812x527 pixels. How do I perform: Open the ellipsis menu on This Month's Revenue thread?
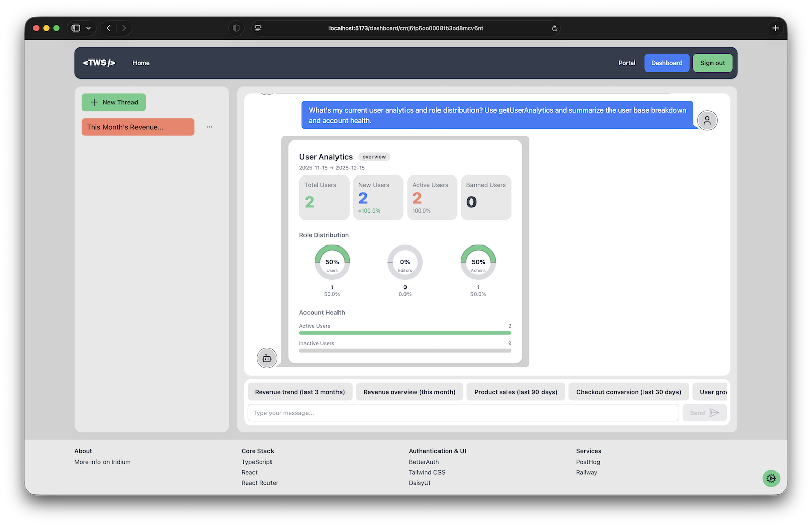pyautogui.click(x=209, y=127)
